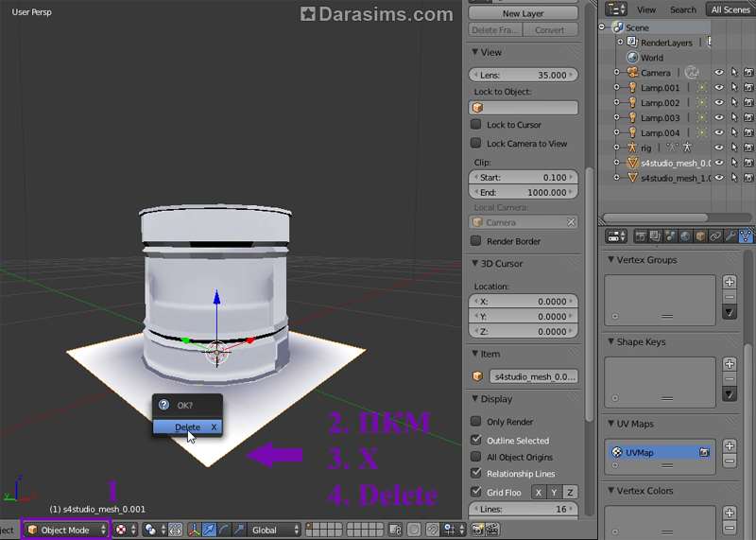This screenshot has width=756, height=540.
Task: Enable the rotate manipulator arc icon
Action: pyautogui.click(x=225, y=531)
